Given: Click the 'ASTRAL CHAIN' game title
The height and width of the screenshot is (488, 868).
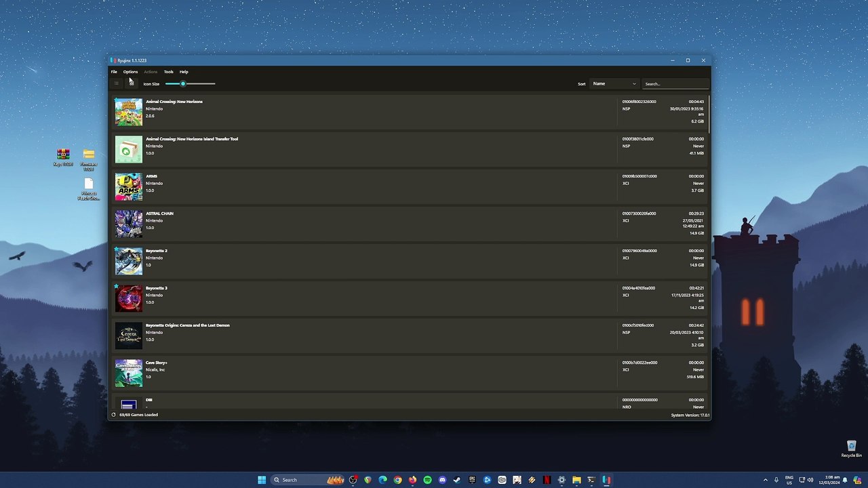Looking at the screenshot, I should [159, 213].
